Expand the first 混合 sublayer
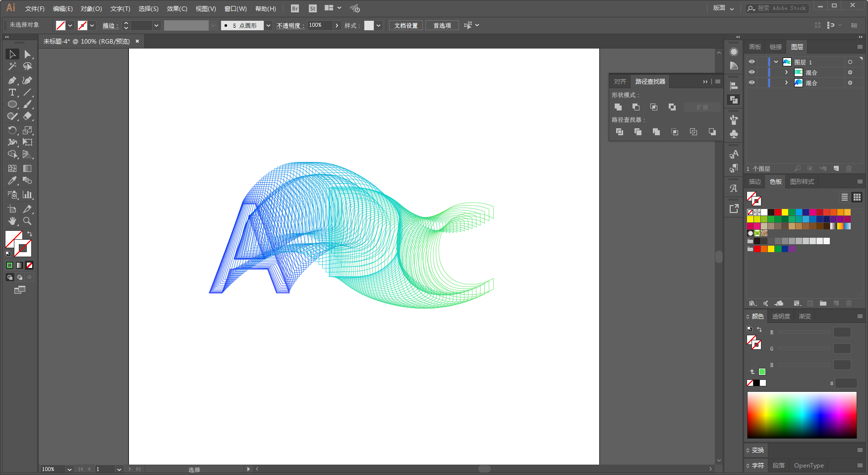The height and width of the screenshot is (475, 868). [786, 72]
